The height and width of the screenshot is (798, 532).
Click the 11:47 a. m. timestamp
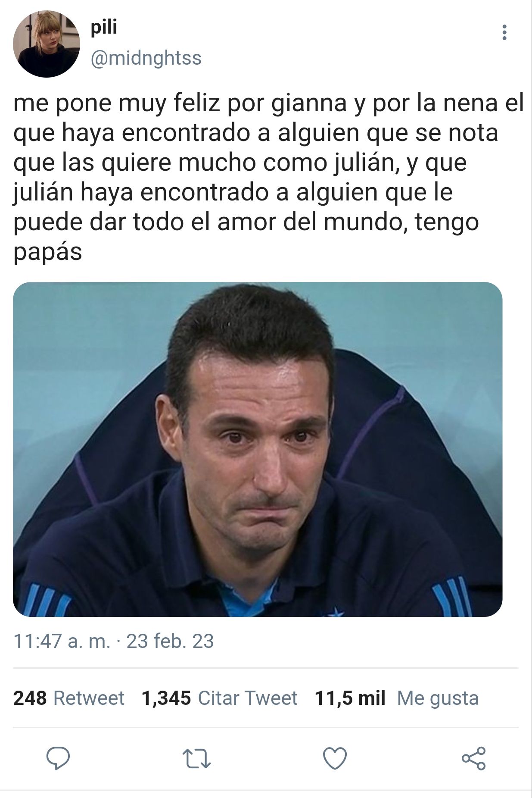pyautogui.click(x=62, y=641)
